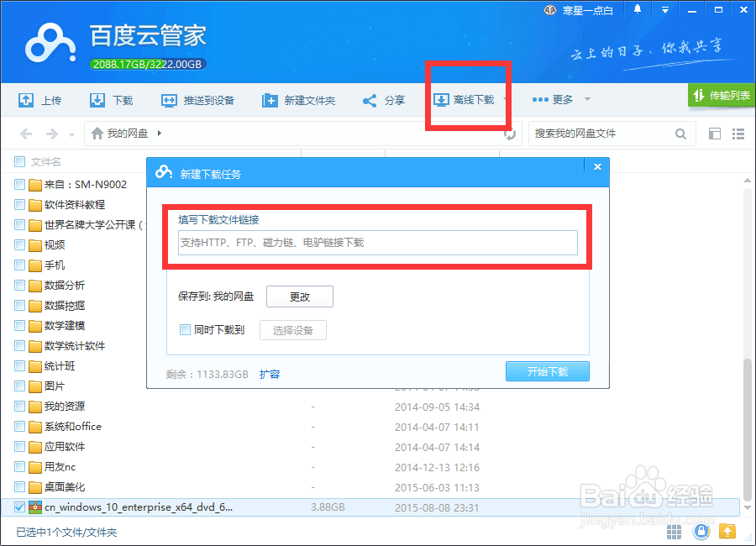The height and width of the screenshot is (546, 756).
Task: Open the notification bell icon
Action: point(636,9)
